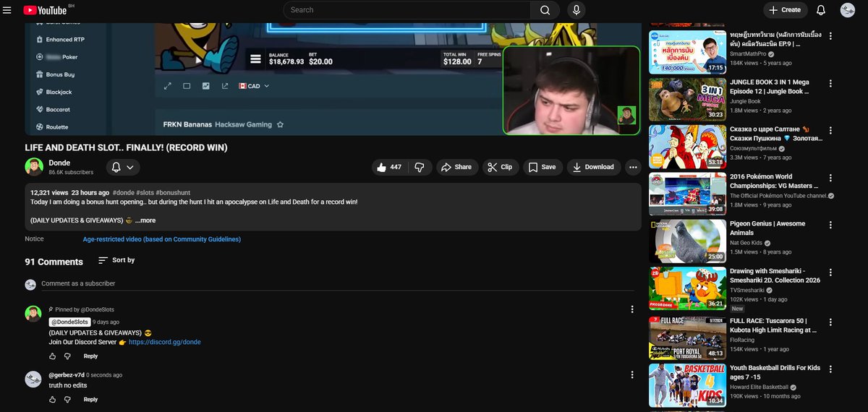Open options menu for pinned comment
Image resolution: width=868 pixels, height=412 pixels.
pyautogui.click(x=632, y=309)
